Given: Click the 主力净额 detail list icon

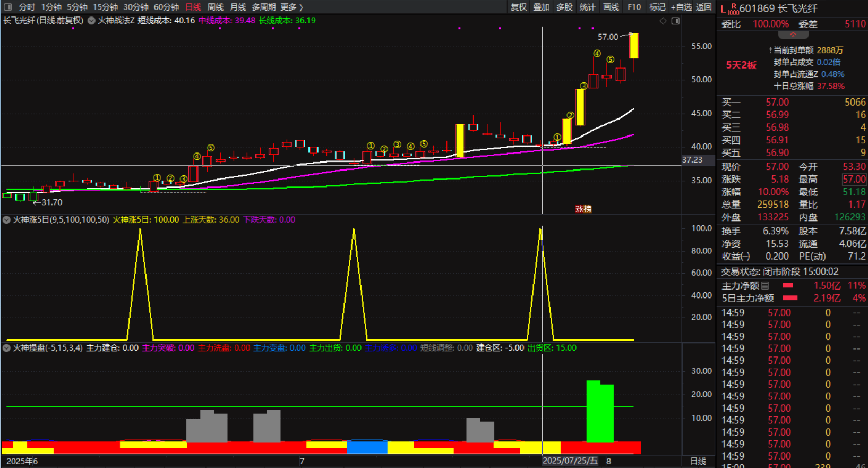Looking at the screenshot, I should pos(765,286).
